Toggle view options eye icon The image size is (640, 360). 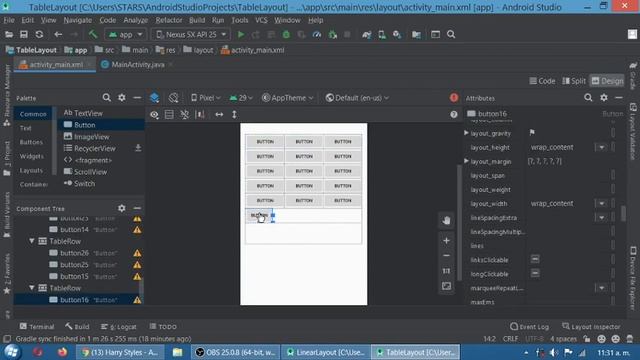[154, 115]
